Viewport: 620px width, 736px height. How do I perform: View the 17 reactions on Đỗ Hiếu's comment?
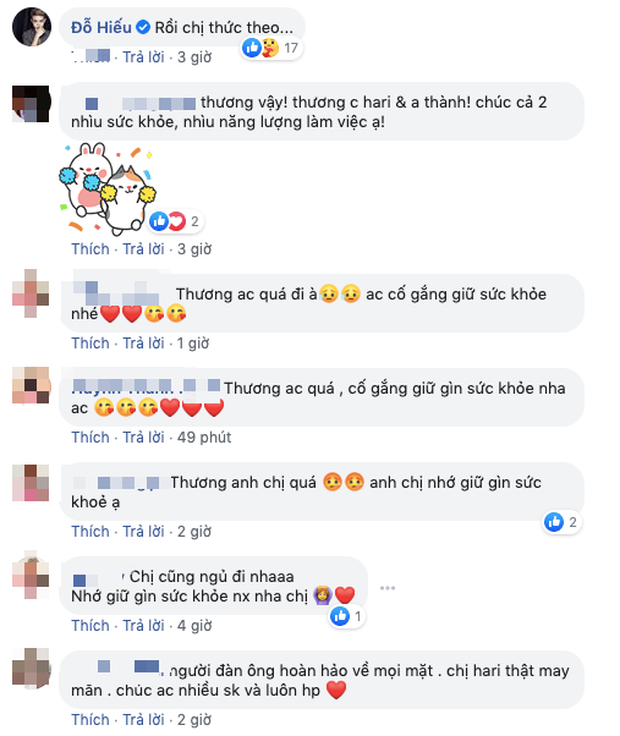(271, 48)
